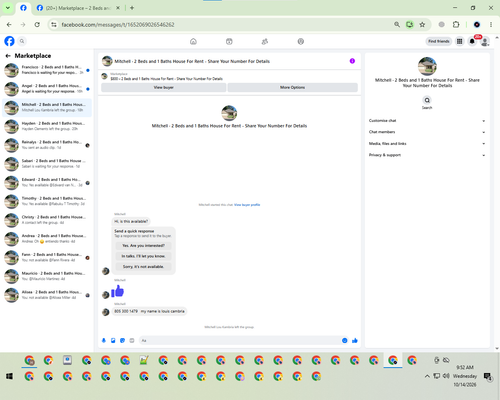Expand the Chat members section
Viewport: 500px width, 400px height.
tap(427, 132)
